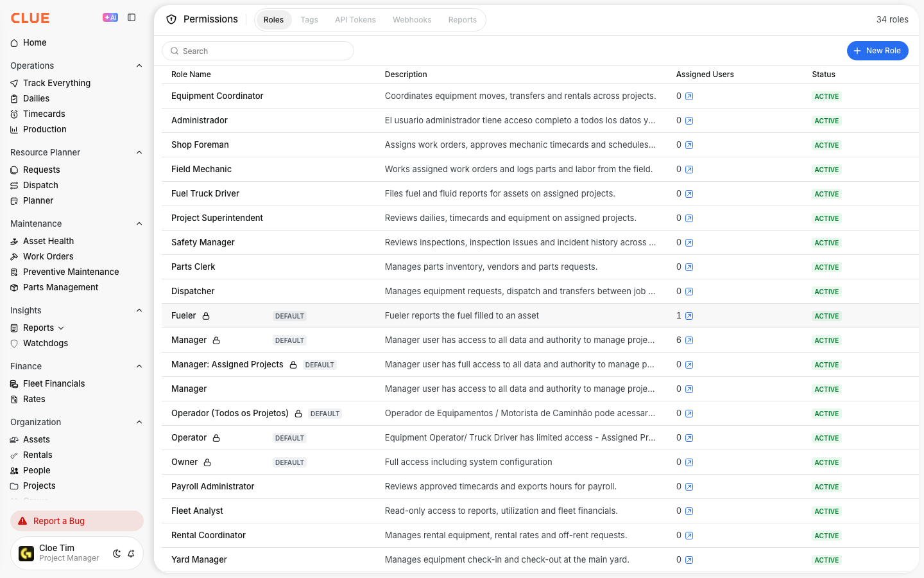Click the People icon in sidebar
This screenshot has width=924, height=578.
click(14, 471)
